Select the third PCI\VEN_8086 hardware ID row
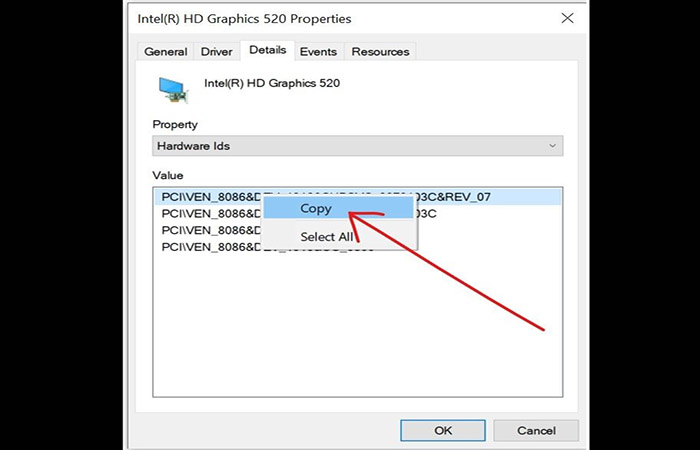The height and width of the screenshot is (450, 700). pyautogui.click(x=211, y=230)
